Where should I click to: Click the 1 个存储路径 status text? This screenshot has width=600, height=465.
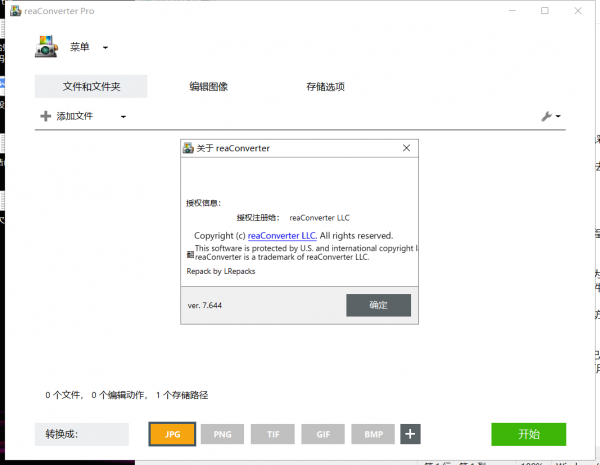182,395
